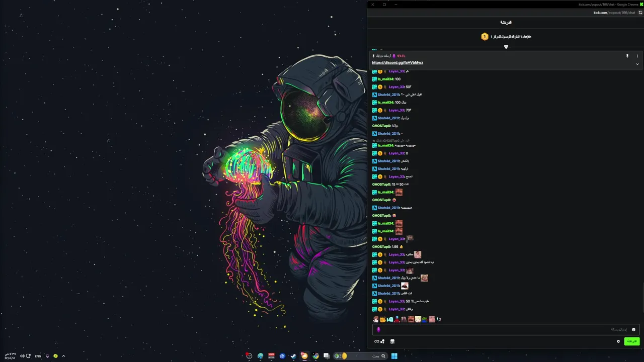Screen dimensions: 644x362
Task: Click the channel points dots icon
Action: click(x=383, y=341)
